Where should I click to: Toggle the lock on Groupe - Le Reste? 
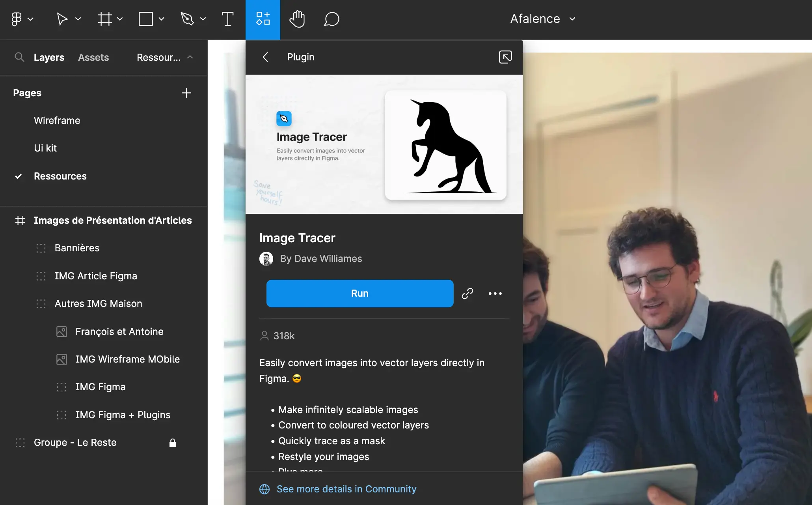click(x=173, y=443)
